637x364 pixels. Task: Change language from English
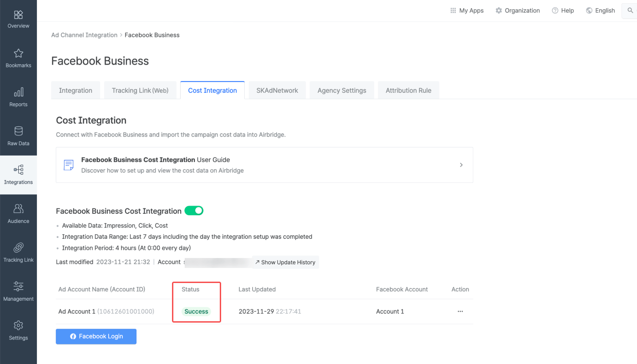tap(605, 10)
